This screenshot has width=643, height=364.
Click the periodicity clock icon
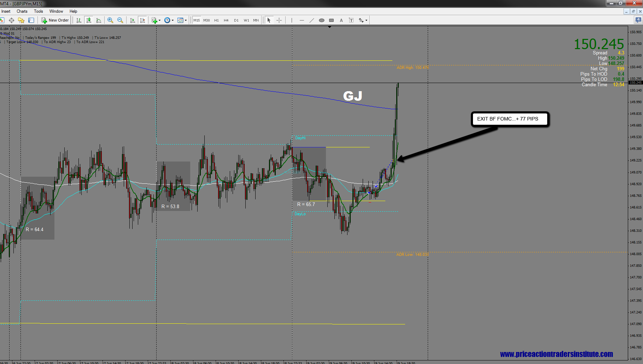167,20
